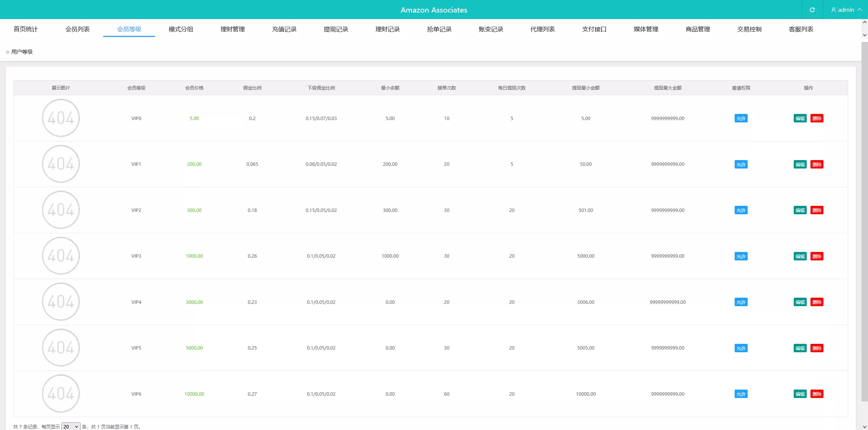
Task: Click the scrollbar down arrow at bottom
Action: click(x=865, y=427)
